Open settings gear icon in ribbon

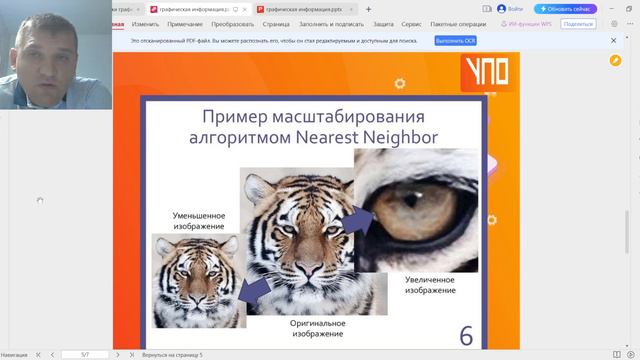(614, 24)
